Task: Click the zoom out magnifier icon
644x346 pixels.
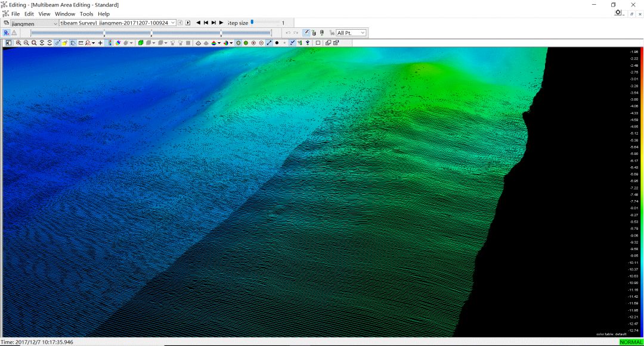Action: [x=26, y=43]
